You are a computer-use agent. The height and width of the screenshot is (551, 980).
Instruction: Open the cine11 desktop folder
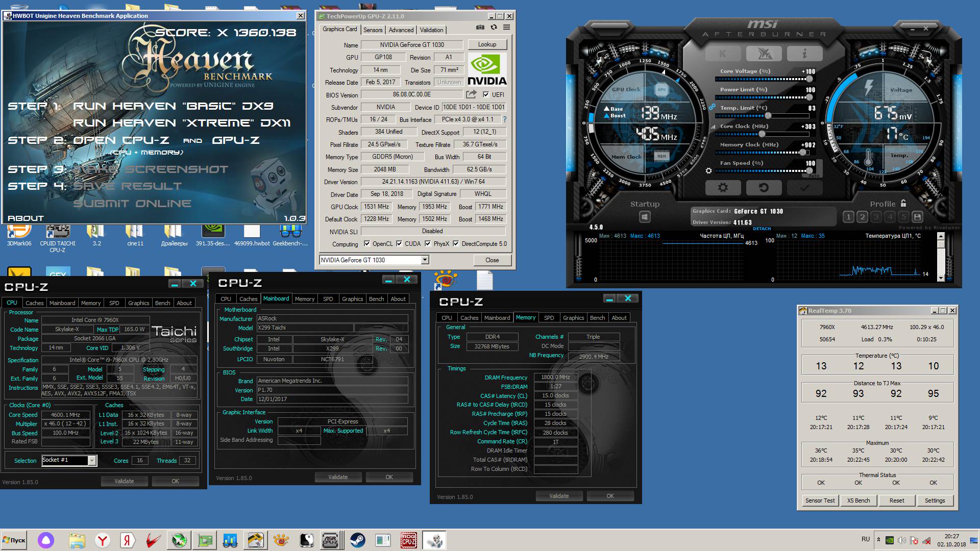click(135, 236)
